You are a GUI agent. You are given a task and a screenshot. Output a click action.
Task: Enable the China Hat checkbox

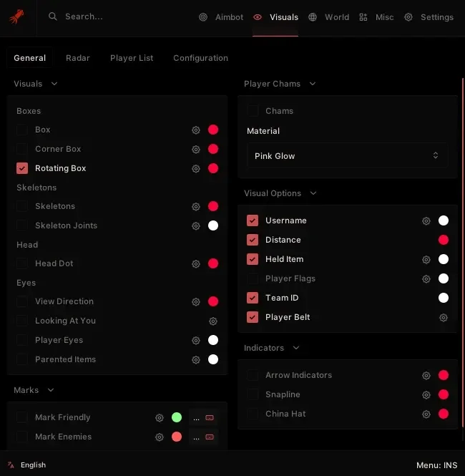(x=253, y=414)
